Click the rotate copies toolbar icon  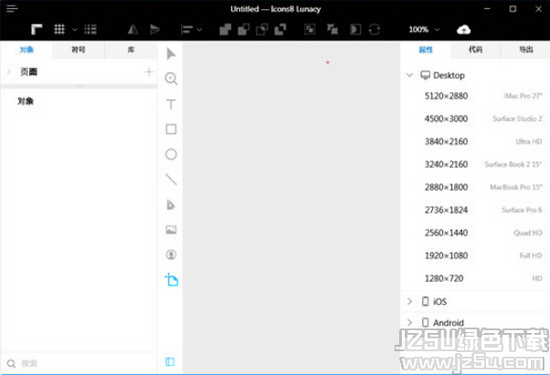374,29
